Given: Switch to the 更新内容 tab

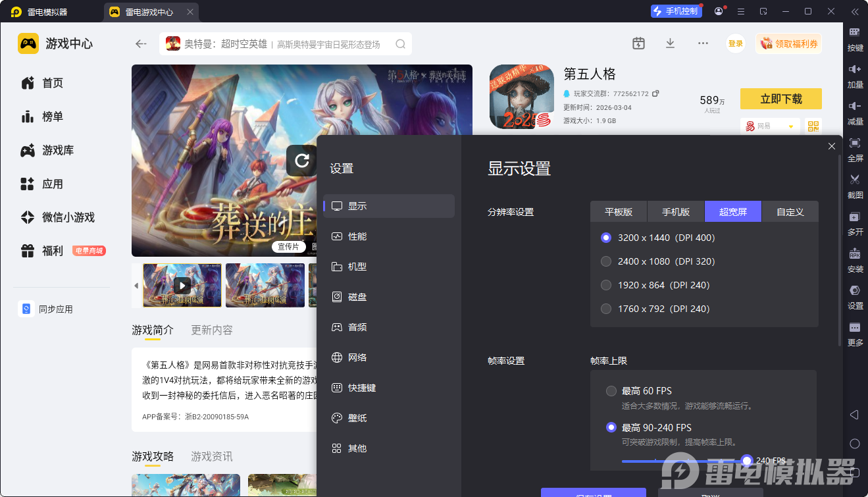Looking at the screenshot, I should point(212,330).
